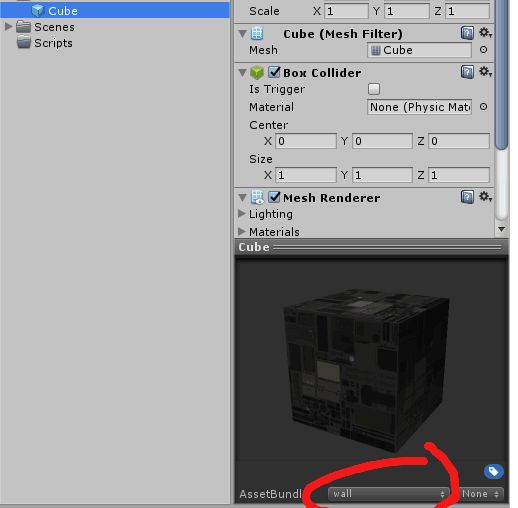
Task: Click the Size X input field
Action: (306, 175)
